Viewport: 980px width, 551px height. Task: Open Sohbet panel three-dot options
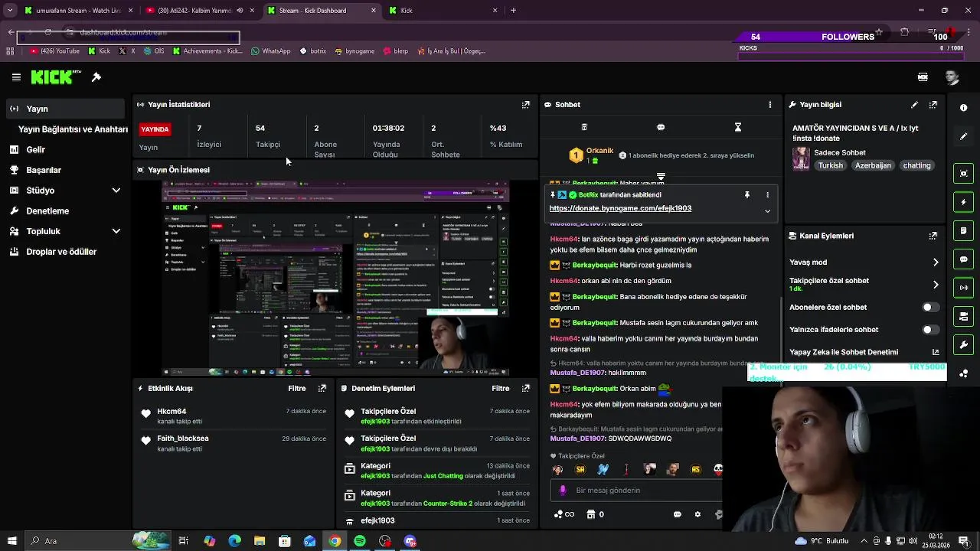click(x=770, y=105)
